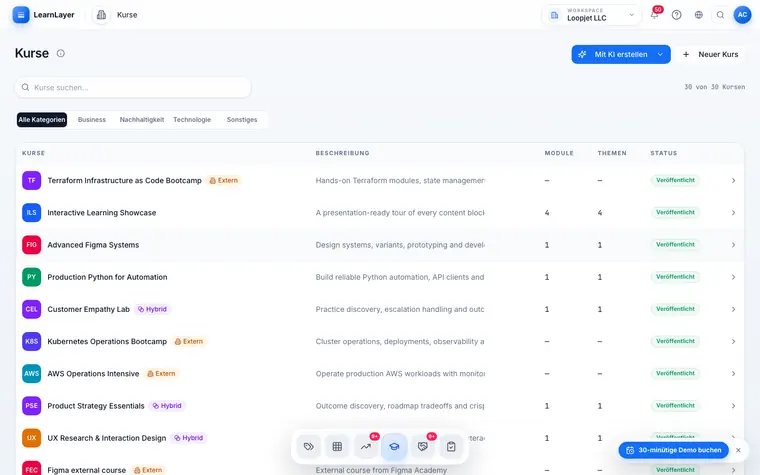This screenshot has width=760, height=475.
Task: Click the search magnifier icon in header
Action: coord(720,15)
